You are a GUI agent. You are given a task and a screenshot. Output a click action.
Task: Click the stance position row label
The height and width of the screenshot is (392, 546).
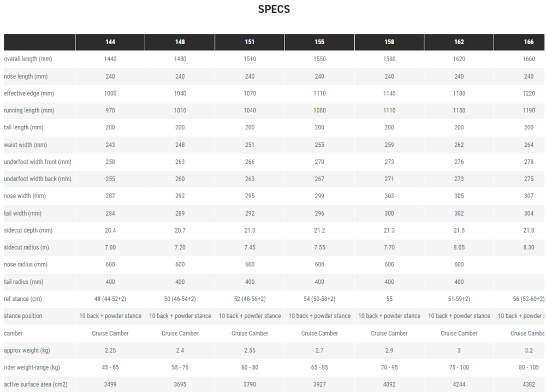coord(23,316)
